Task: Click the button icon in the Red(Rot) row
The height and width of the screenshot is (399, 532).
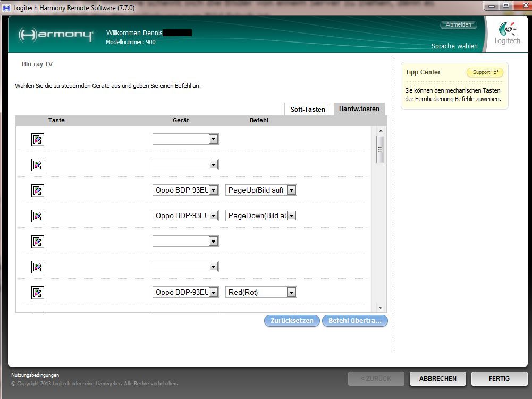Action: click(x=38, y=293)
